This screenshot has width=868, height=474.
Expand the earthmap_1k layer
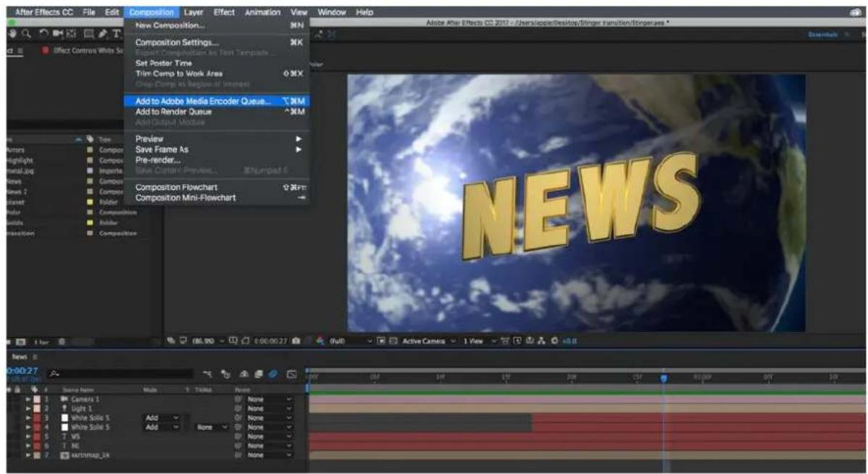28,455
